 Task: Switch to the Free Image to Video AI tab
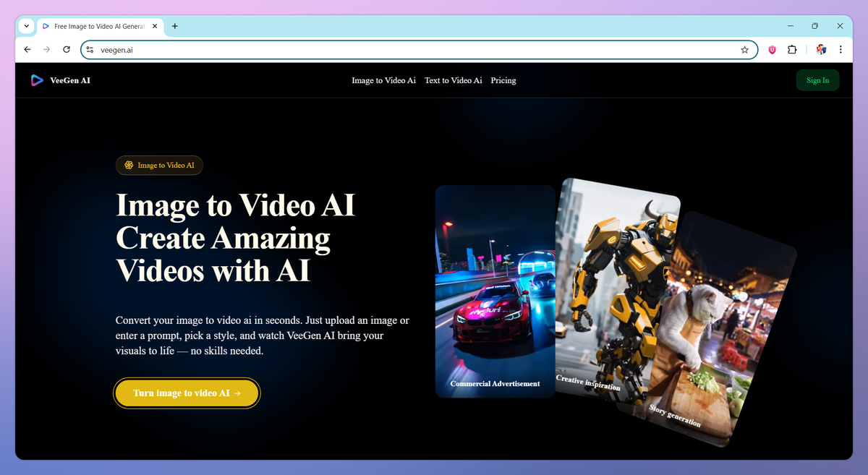pyautogui.click(x=101, y=26)
